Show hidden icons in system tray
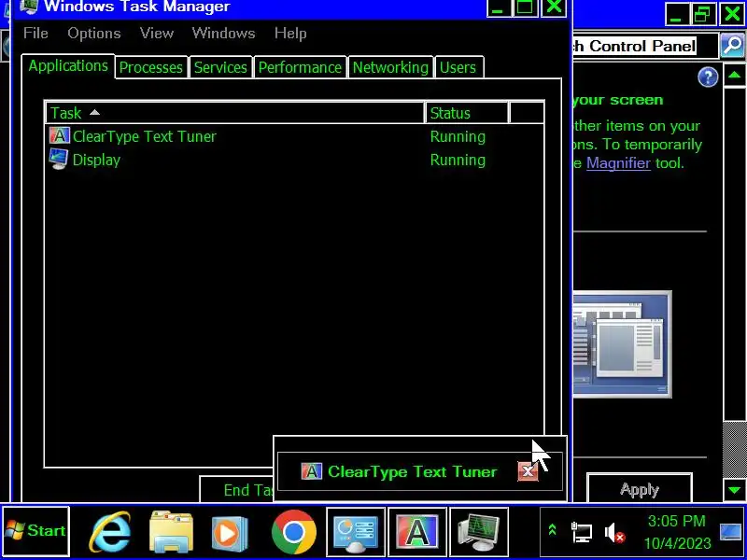The width and height of the screenshot is (747, 560). click(x=553, y=530)
